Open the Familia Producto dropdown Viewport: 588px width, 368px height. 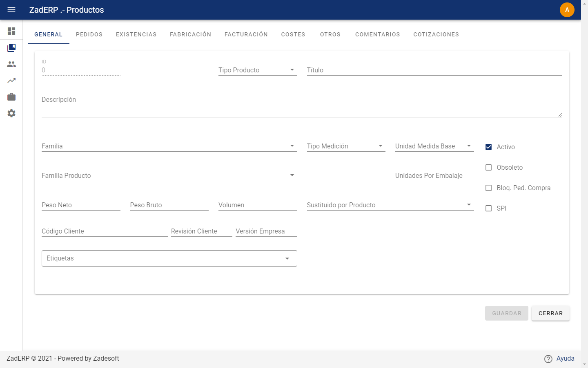pyautogui.click(x=169, y=175)
